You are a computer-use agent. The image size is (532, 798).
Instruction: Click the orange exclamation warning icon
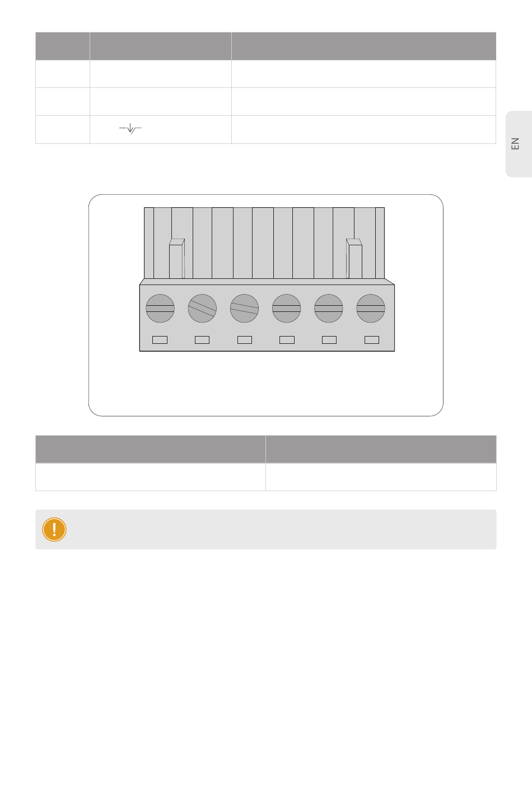(x=54, y=529)
